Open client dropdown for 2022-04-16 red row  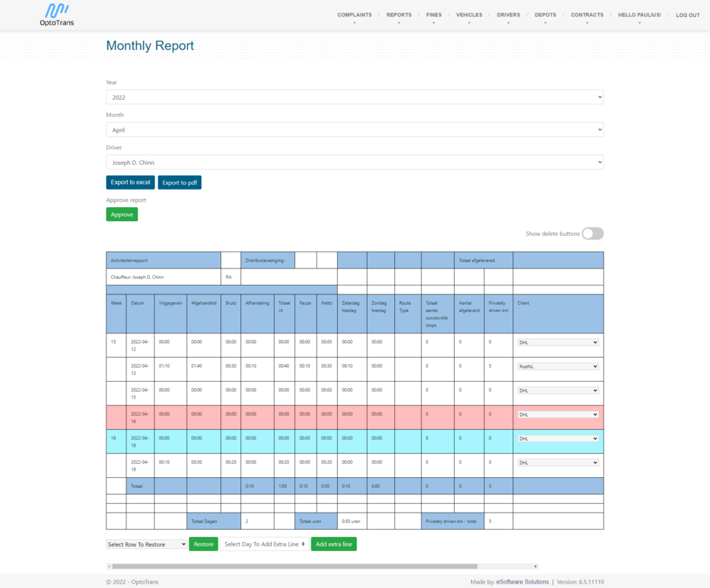pyautogui.click(x=558, y=414)
